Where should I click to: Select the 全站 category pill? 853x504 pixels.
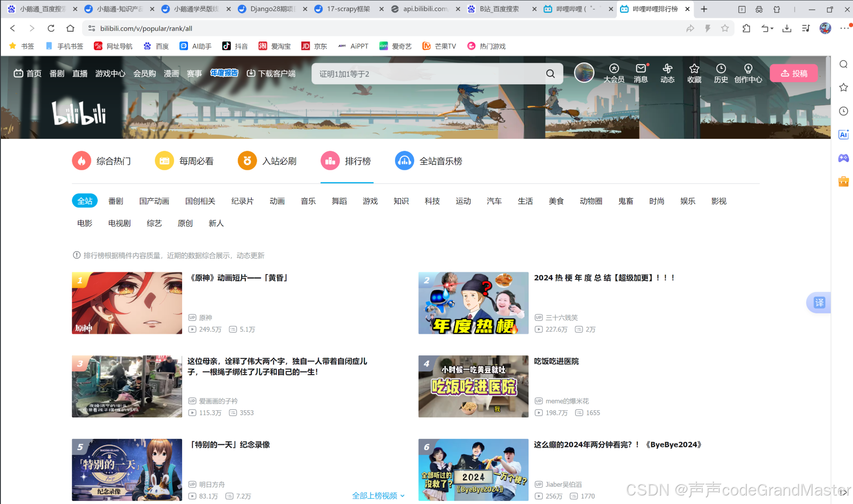(x=85, y=201)
